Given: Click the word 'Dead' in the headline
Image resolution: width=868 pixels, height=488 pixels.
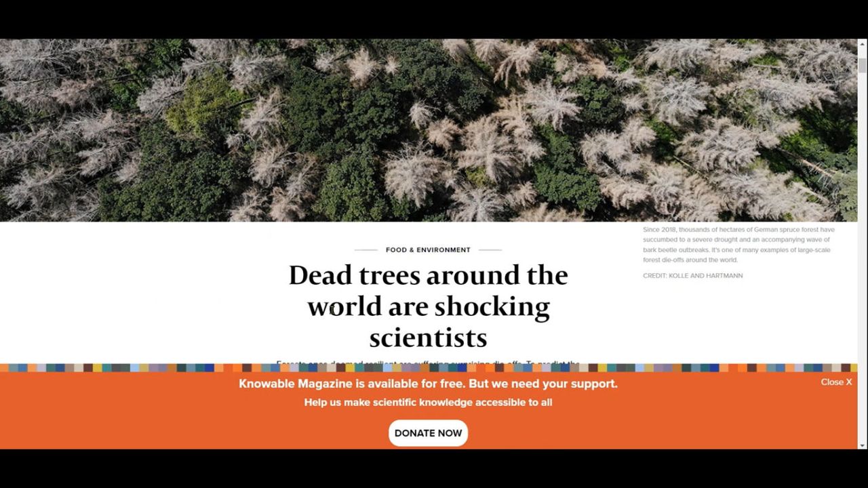Looking at the screenshot, I should coord(321,276).
